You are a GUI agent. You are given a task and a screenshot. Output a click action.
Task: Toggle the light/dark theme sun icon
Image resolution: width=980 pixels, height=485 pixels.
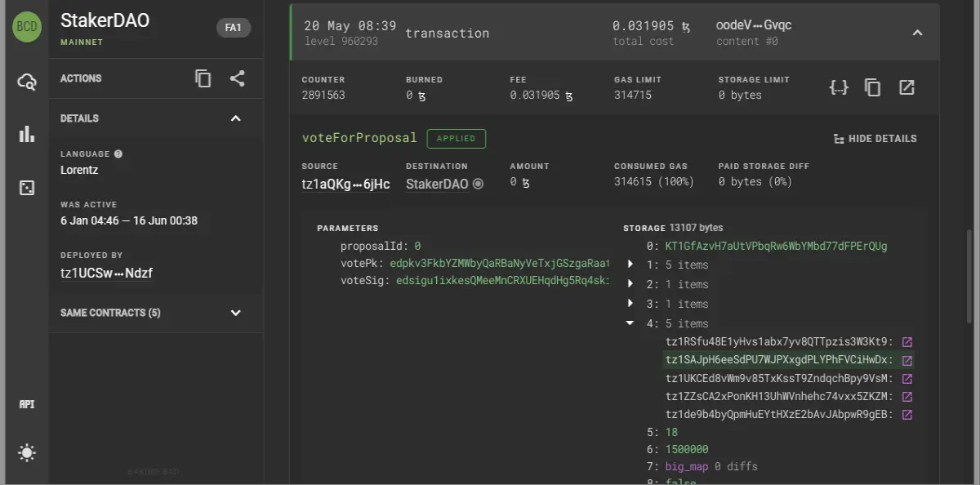[27, 452]
